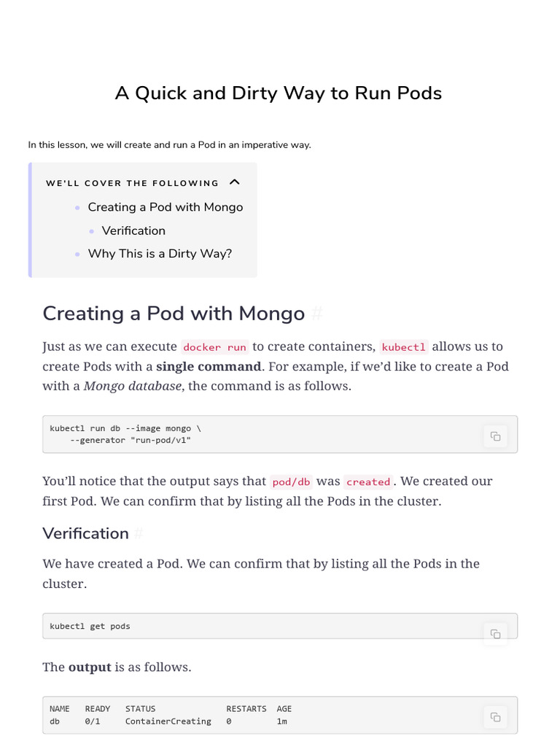Viewport: 560px width, 747px height.
Task: Jump to Verification in the contents list
Action: coord(133,231)
